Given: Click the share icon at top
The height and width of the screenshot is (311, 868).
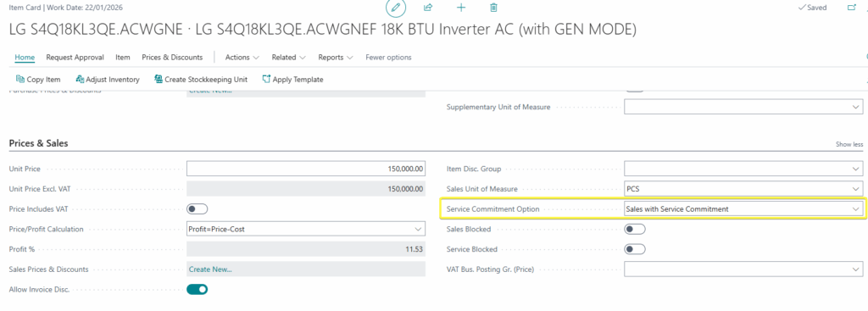Looking at the screenshot, I should click(428, 7).
